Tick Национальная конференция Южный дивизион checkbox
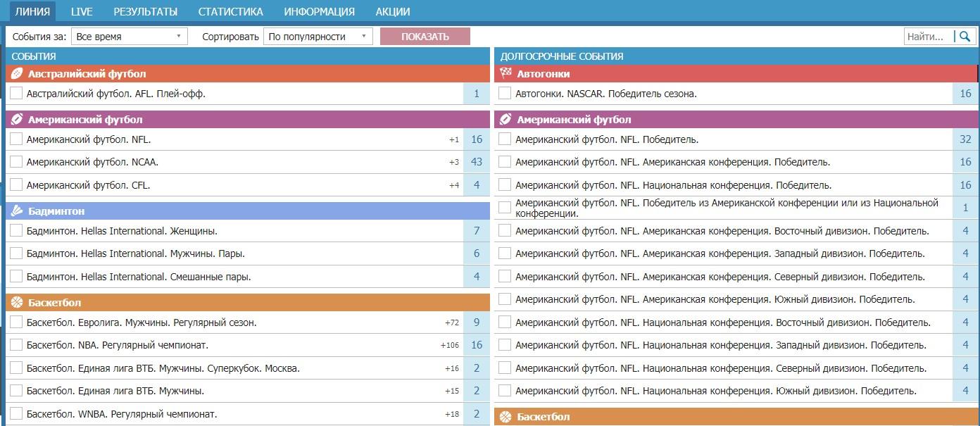 (x=505, y=391)
